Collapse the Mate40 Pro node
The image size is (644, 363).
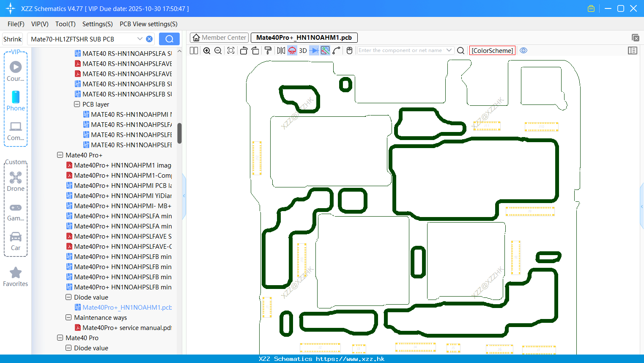[60, 338]
